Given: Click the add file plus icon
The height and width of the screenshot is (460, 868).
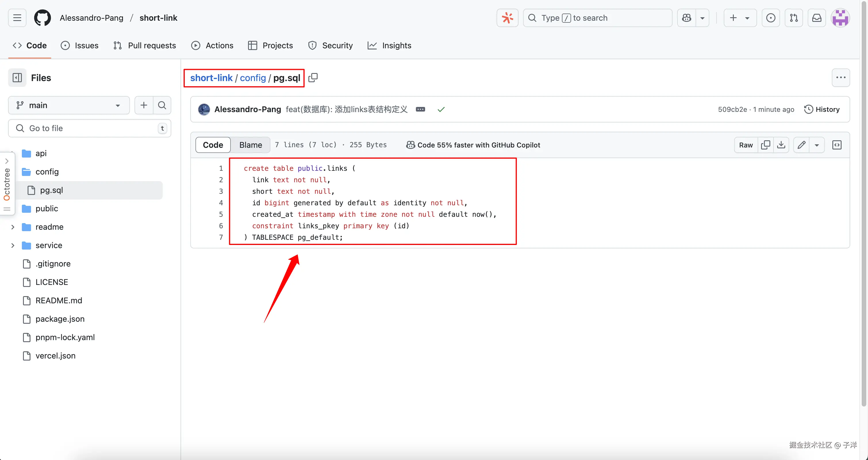Looking at the screenshot, I should pyautogui.click(x=144, y=105).
